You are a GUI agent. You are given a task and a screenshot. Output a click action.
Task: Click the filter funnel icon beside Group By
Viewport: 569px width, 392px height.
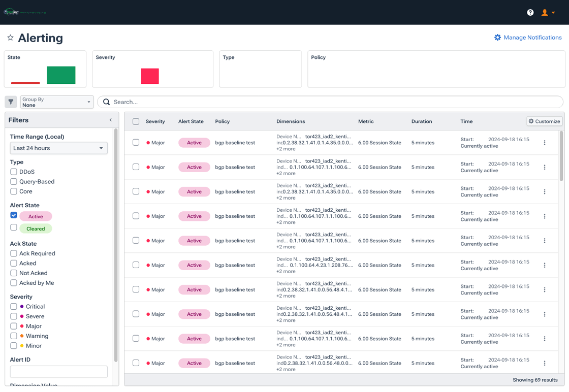tap(10, 102)
